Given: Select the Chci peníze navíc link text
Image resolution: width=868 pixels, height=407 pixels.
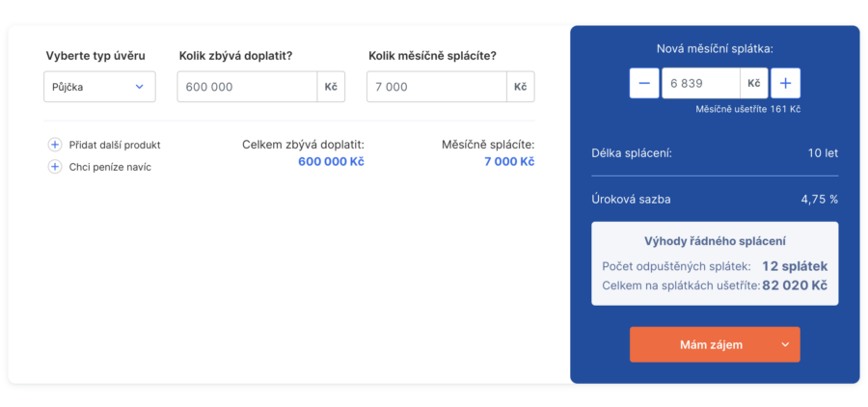Looking at the screenshot, I should 110,167.
